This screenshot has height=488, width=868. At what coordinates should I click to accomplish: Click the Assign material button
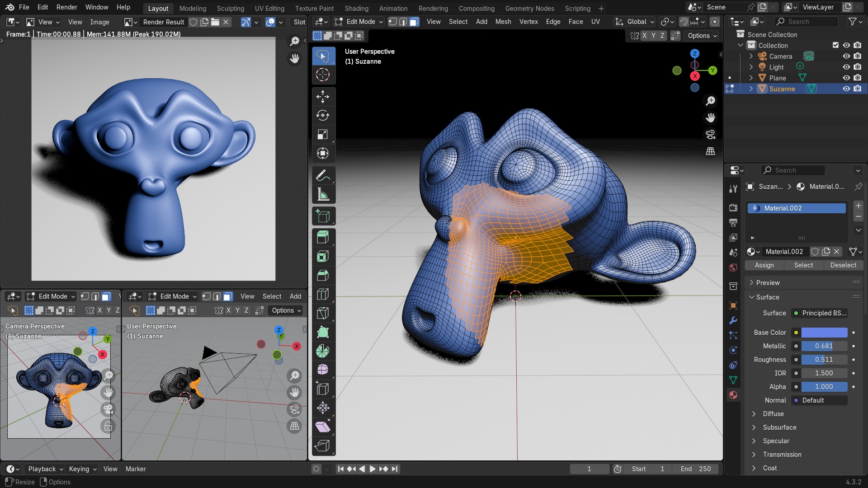point(764,265)
